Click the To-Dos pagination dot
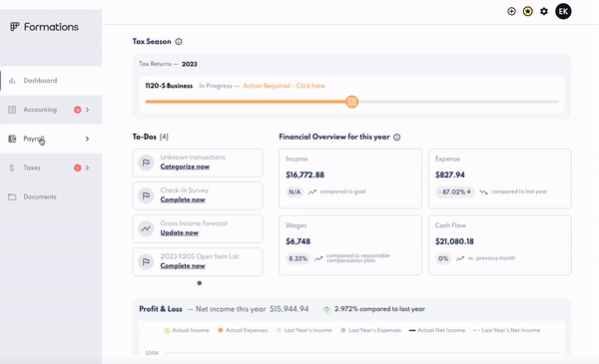Viewport: 599px width, 364px height. click(200, 283)
